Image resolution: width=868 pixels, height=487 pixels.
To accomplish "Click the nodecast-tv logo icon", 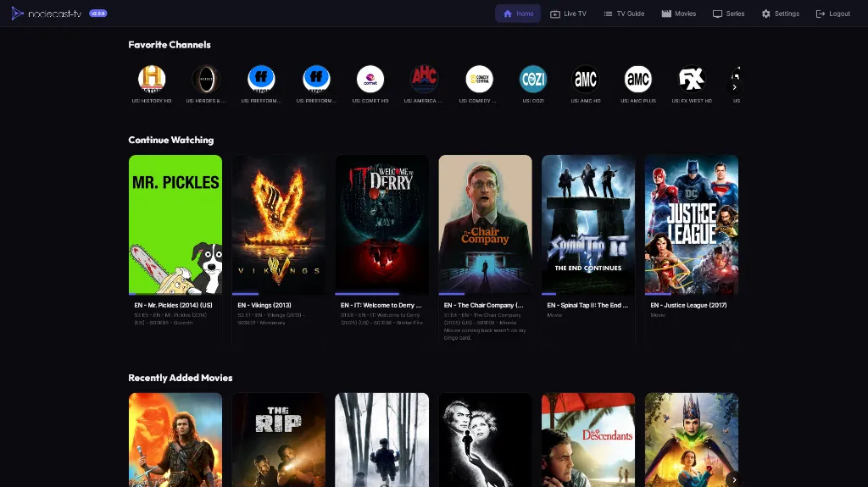I will coord(17,14).
